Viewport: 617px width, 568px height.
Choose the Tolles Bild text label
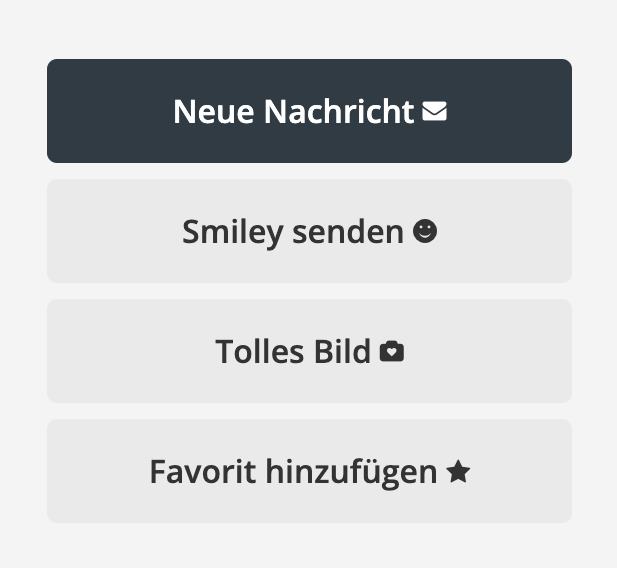pyautogui.click(x=293, y=351)
